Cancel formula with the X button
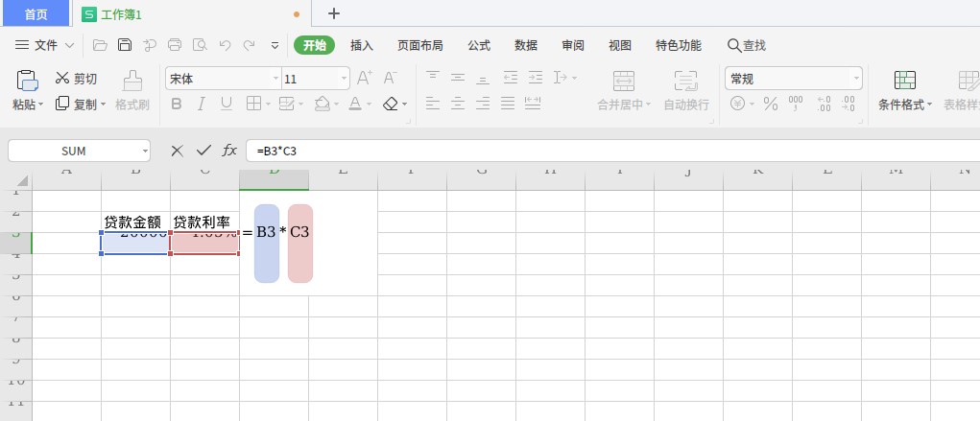Image resolution: width=980 pixels, height=421 pixels. 178,151
